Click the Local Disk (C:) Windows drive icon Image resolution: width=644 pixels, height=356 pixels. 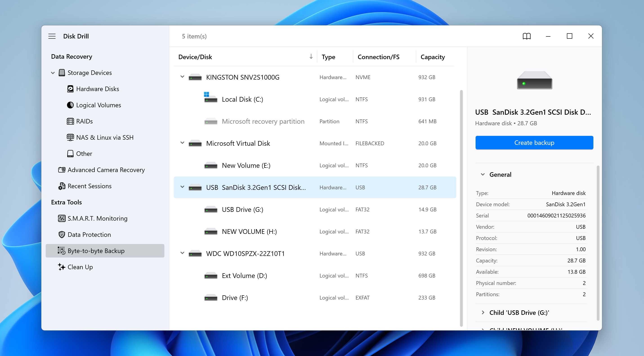point(210,98)
